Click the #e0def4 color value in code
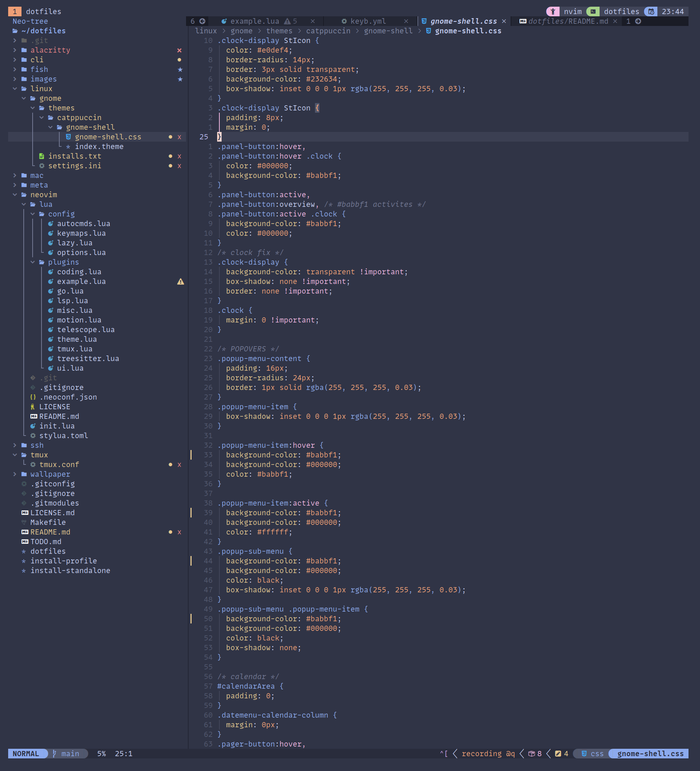The width and height of the screenshot is (700, 771). coord(272,50)
